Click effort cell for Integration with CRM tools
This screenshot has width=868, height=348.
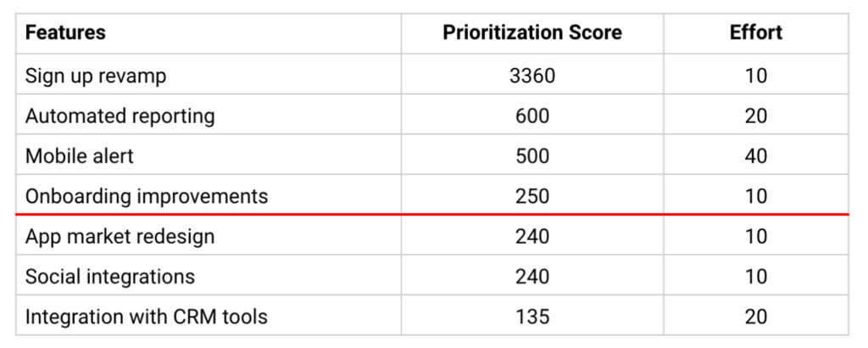coord(755,316)
